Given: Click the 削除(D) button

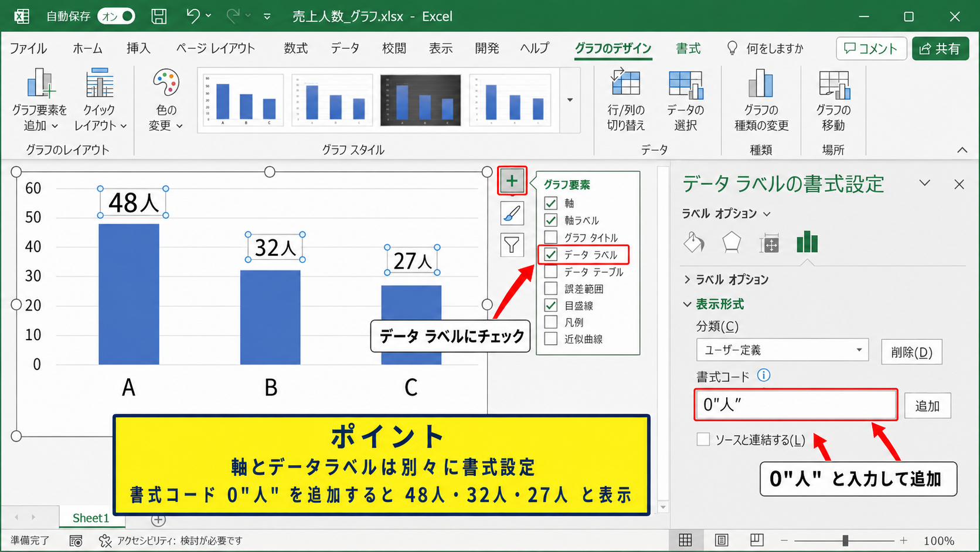Looking at the screenshot, I should (911, 352).
